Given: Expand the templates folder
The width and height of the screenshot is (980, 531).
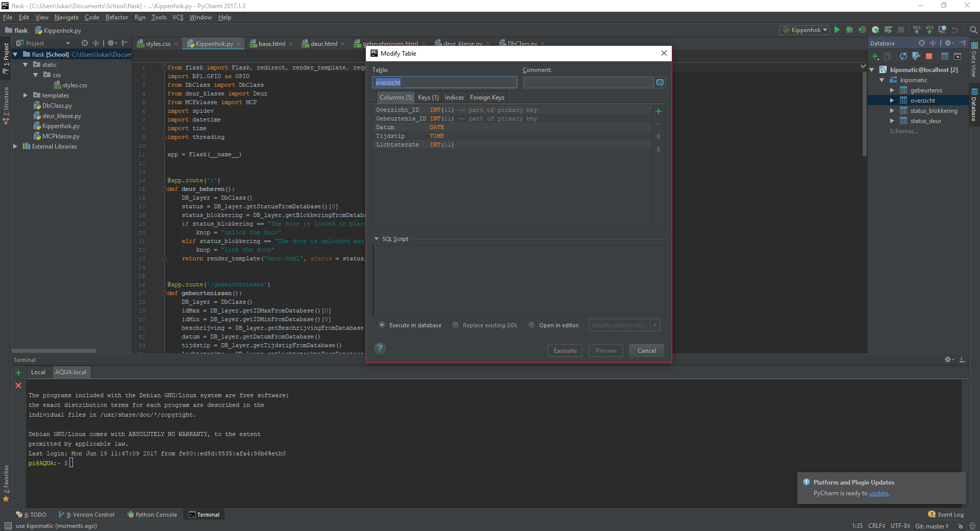Looking at the screenshot, I should [x=25, y=95].
